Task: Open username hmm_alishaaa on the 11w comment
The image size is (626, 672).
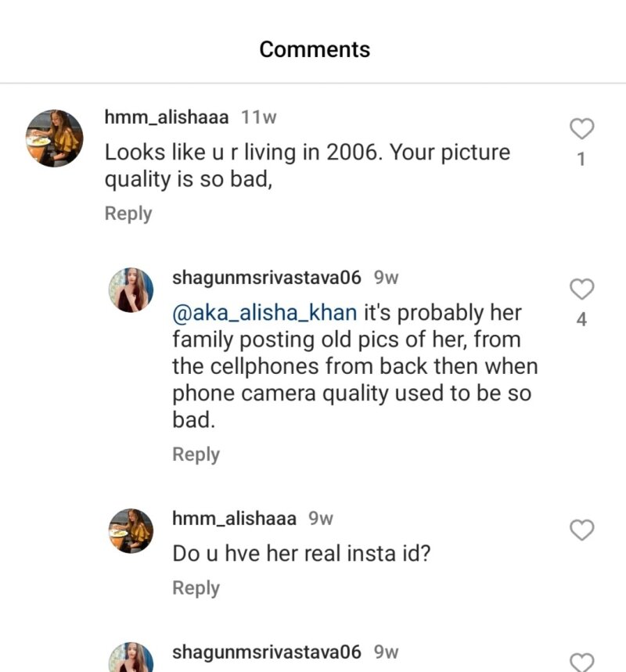Action: pyautogui.click(x=167, y=117)
